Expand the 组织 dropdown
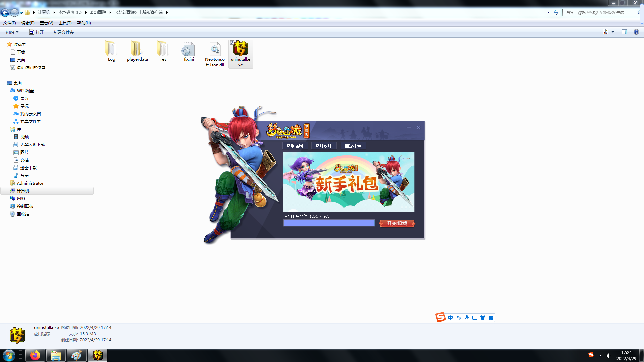This screenshot has height=362, width=644. click(x=12, y=32)
